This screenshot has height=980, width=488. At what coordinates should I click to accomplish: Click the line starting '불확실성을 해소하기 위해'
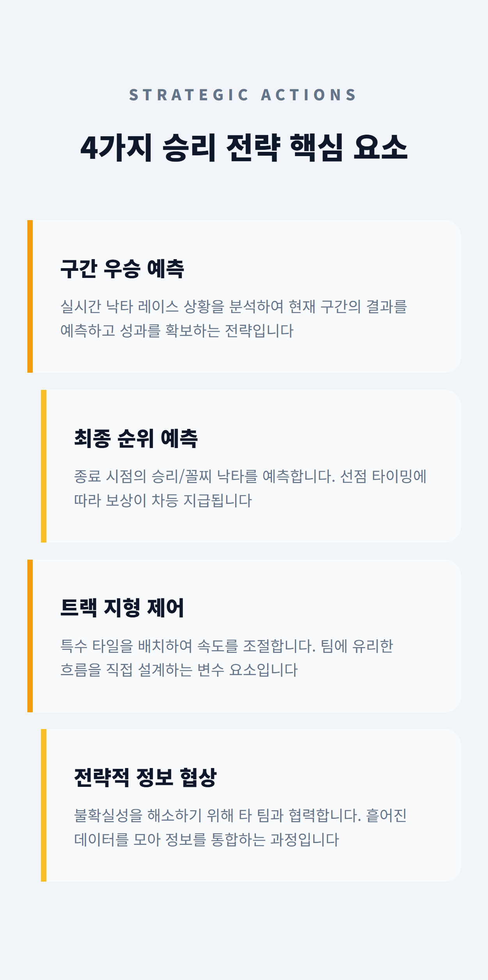[240, 816]
